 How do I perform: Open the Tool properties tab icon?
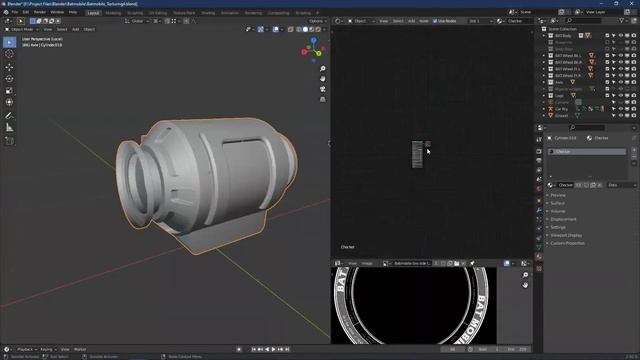539,140
